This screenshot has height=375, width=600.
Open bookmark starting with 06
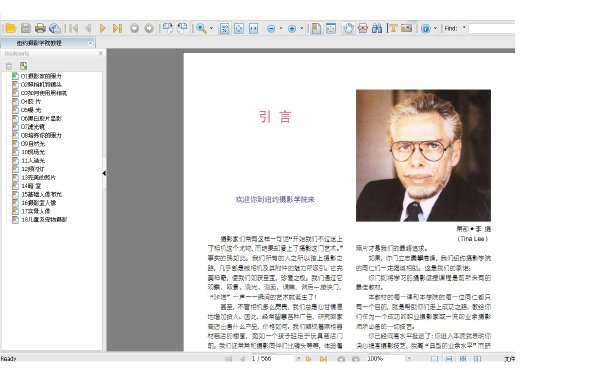click(x=41, y=118)
